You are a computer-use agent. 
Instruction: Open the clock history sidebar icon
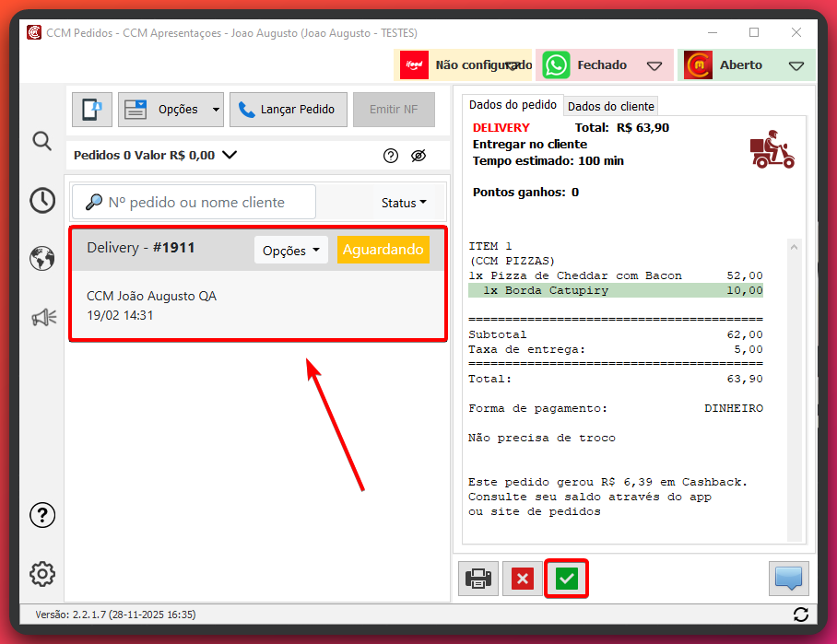click(x=41, y=200)
